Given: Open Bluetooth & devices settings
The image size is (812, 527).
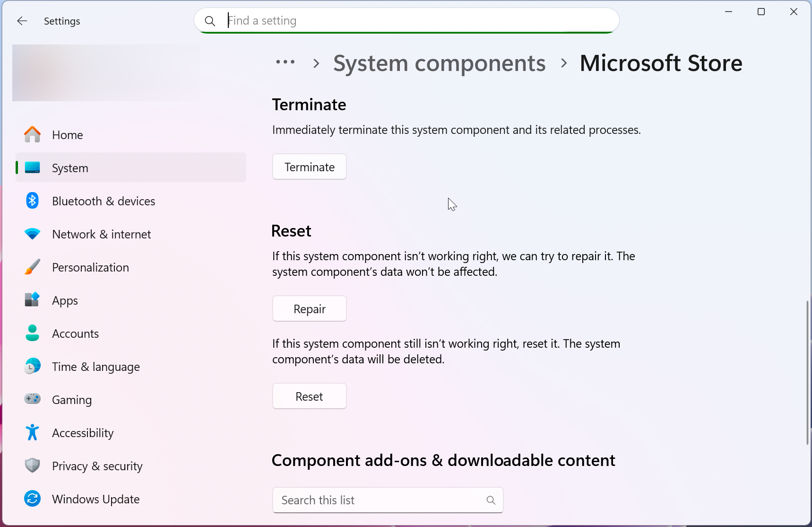Looking at the screenshot, I should [131, 201].
